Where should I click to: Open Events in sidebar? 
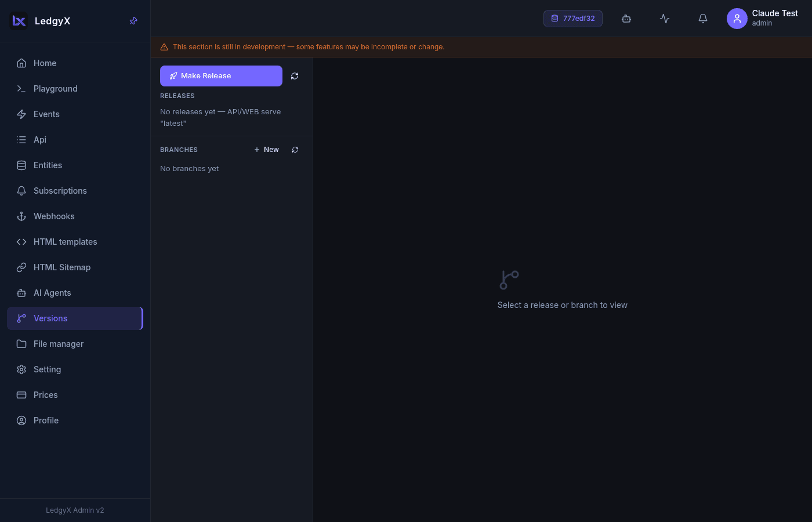click(x=75, y=114)
